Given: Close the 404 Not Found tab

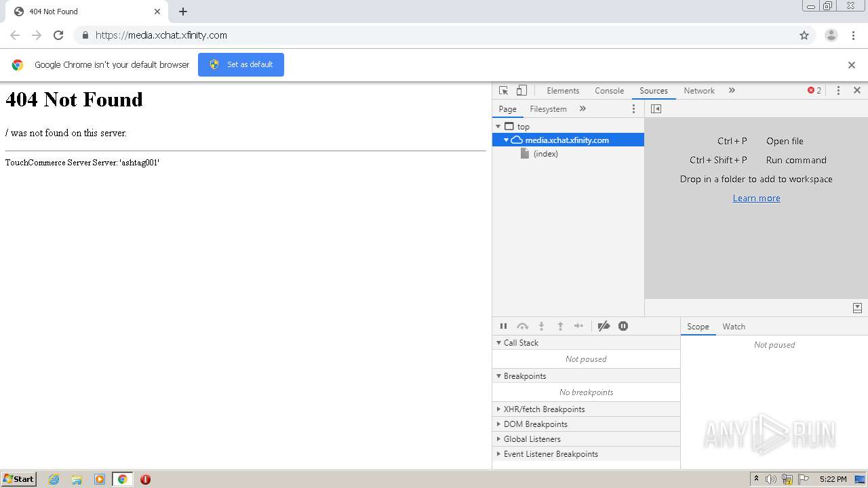Looking at the screenshot, I should 157,12.
